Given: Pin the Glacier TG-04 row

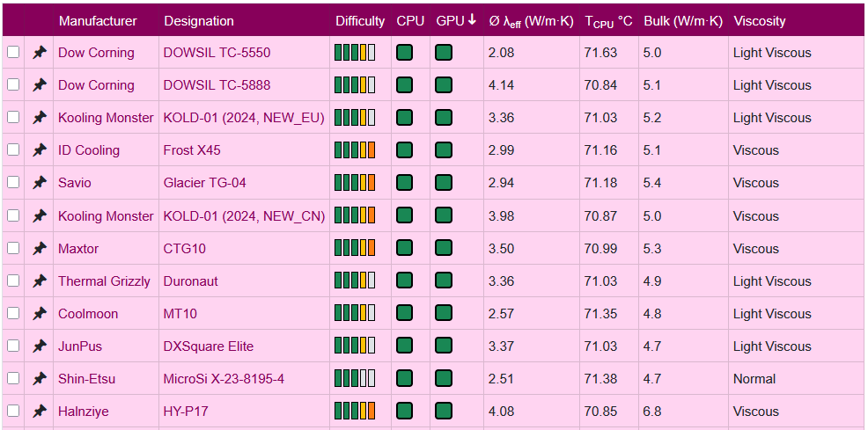Looking at the screenshot, I should point(40,183).
